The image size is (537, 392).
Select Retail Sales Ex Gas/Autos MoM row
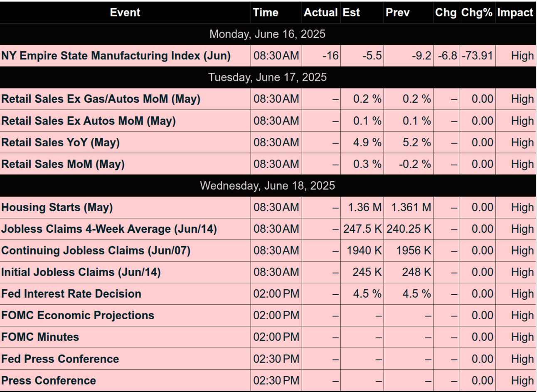(x=101, y=99)
